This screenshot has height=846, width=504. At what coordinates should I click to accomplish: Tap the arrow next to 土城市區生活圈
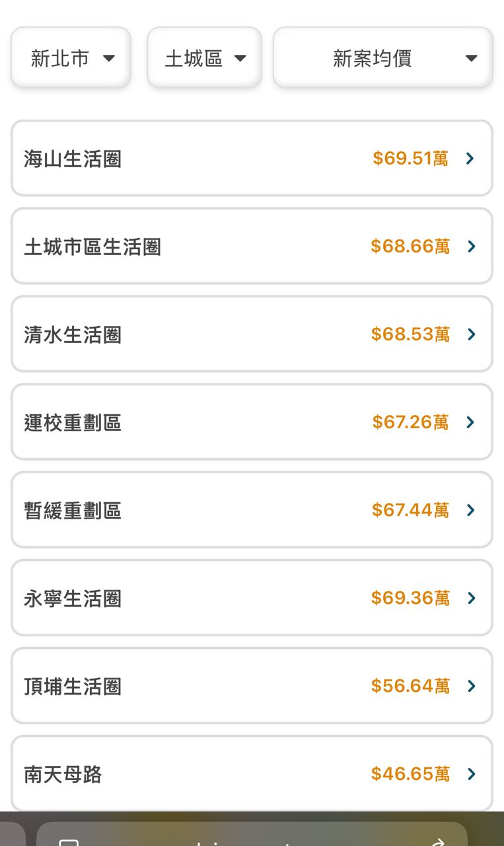[x=471, y=247]
